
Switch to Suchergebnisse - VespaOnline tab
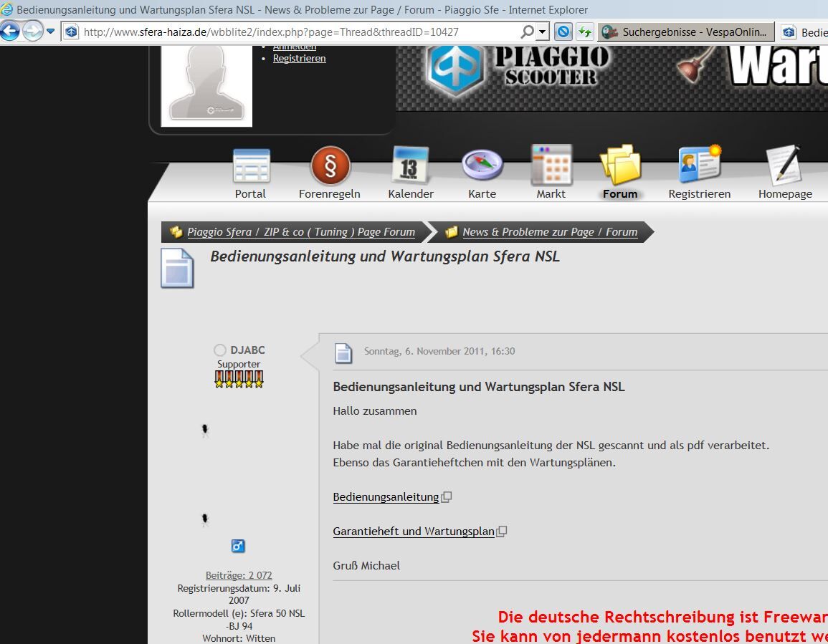[687, 32]
